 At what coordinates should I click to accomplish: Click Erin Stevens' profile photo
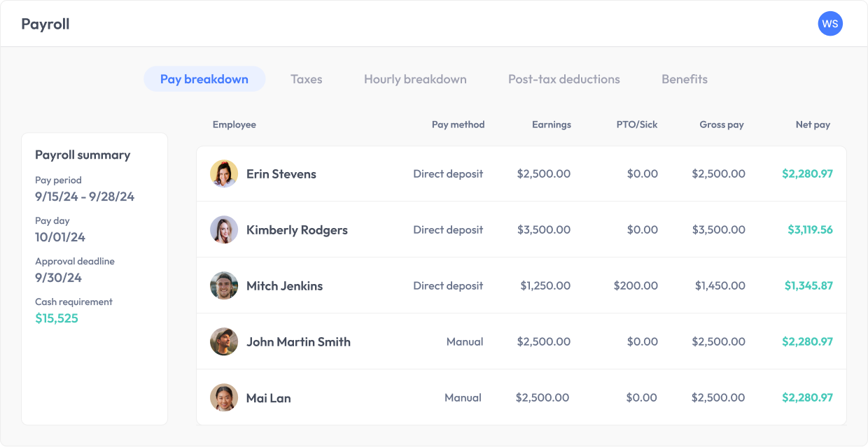(x=224, y=173)
